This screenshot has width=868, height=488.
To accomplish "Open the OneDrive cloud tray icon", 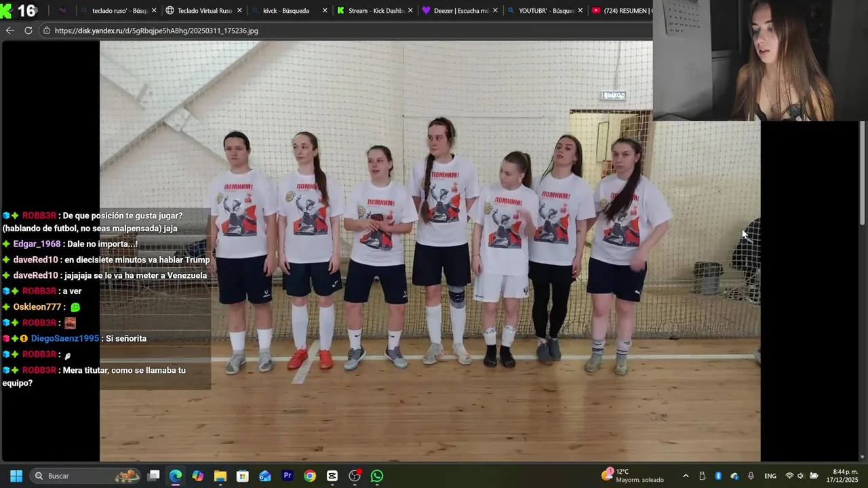I will [x=734, y=476].
